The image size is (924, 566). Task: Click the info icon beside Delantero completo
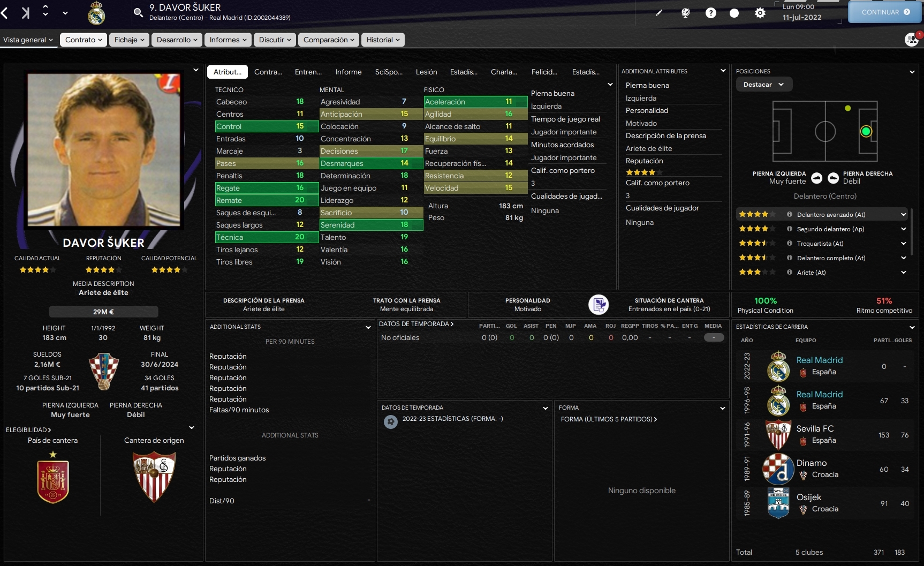(789, 258)
